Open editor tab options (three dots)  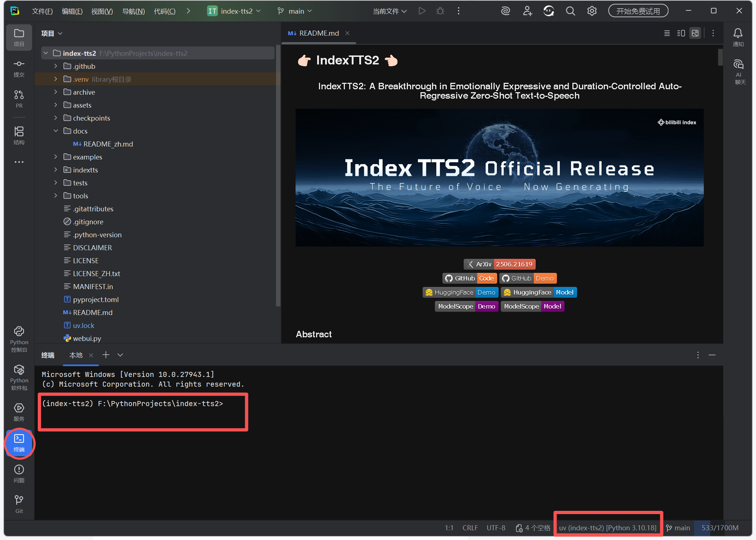tap(713, 33)
